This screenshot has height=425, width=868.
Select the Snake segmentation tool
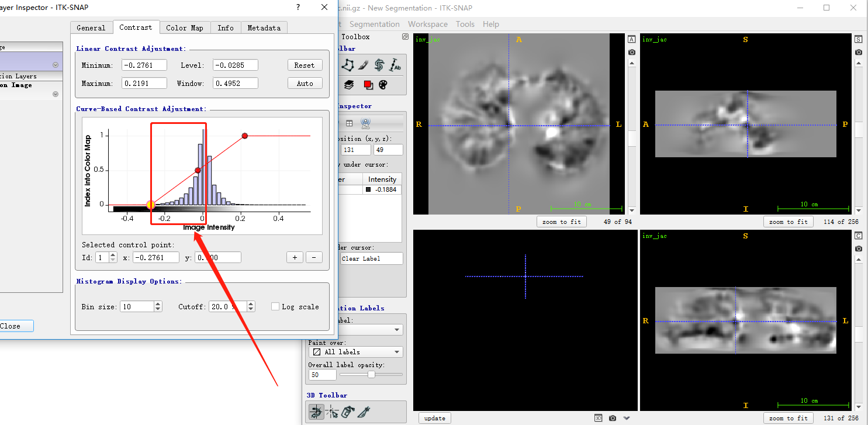[x=379, y=65]
